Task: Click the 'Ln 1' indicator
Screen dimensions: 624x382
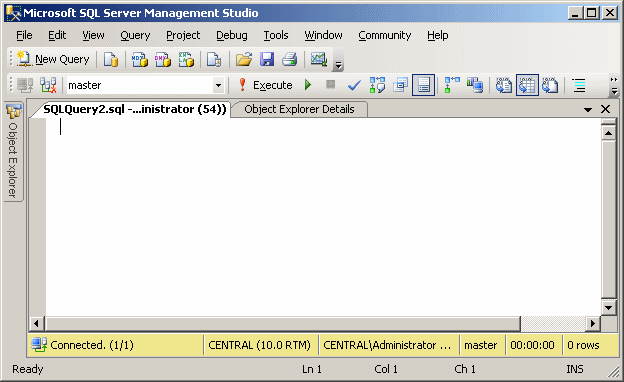Action: point(312,369)
